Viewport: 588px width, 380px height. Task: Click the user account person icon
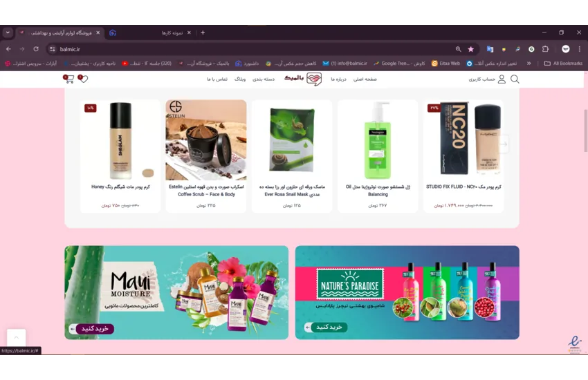coord(502,79)
